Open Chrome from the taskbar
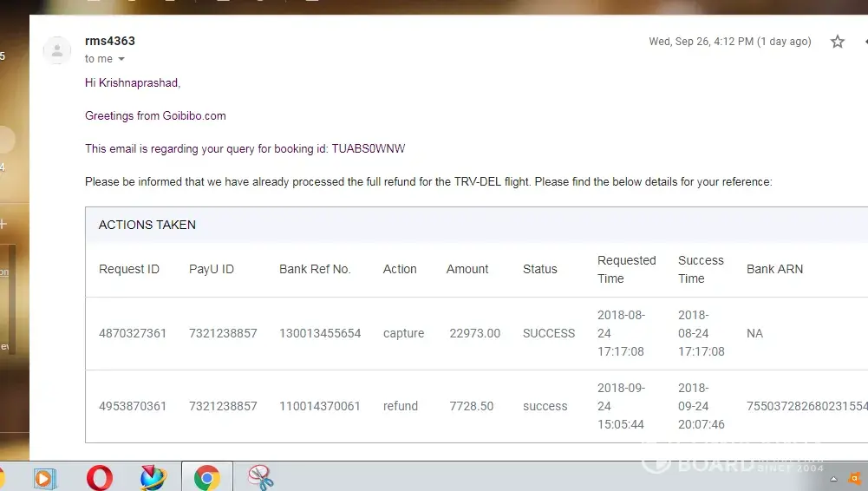This screenshot has width=868, height=491. click(207, 477)
